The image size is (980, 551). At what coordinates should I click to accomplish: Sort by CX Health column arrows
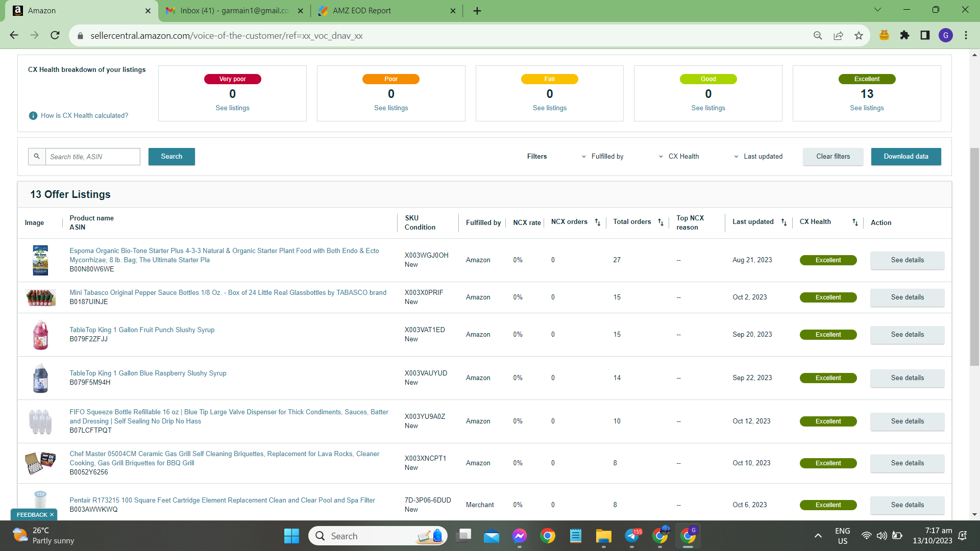[855, 222]
